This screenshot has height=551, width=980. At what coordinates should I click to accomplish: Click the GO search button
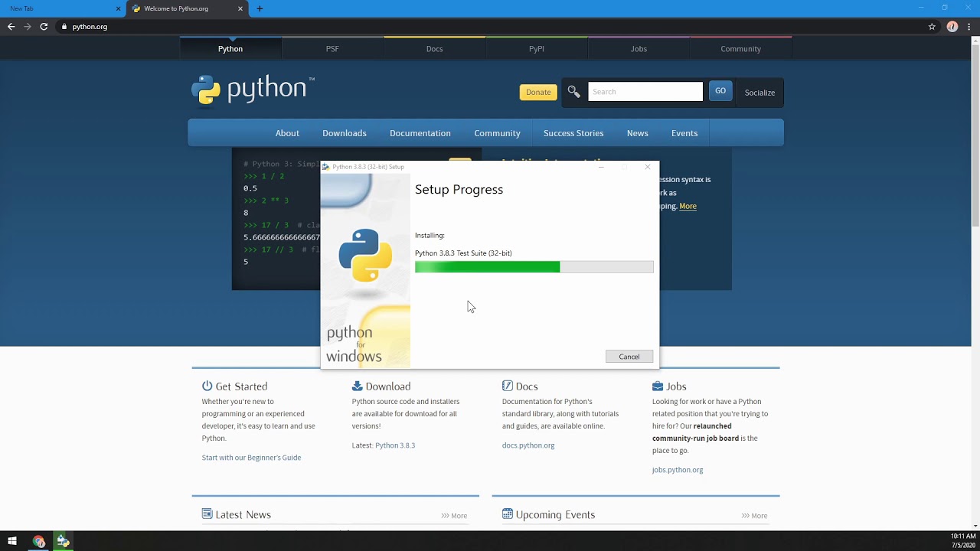[x=720, y=91]
